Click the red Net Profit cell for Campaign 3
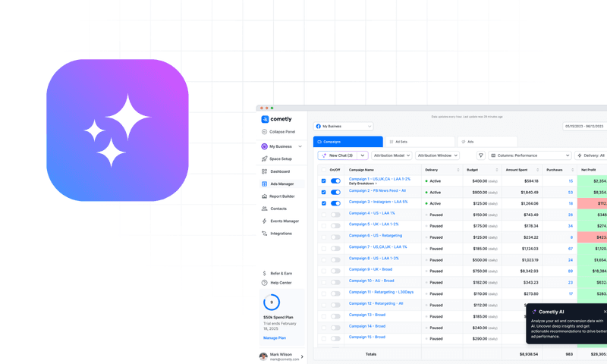Screen dimensions: 607x364 tap(592, 203)
